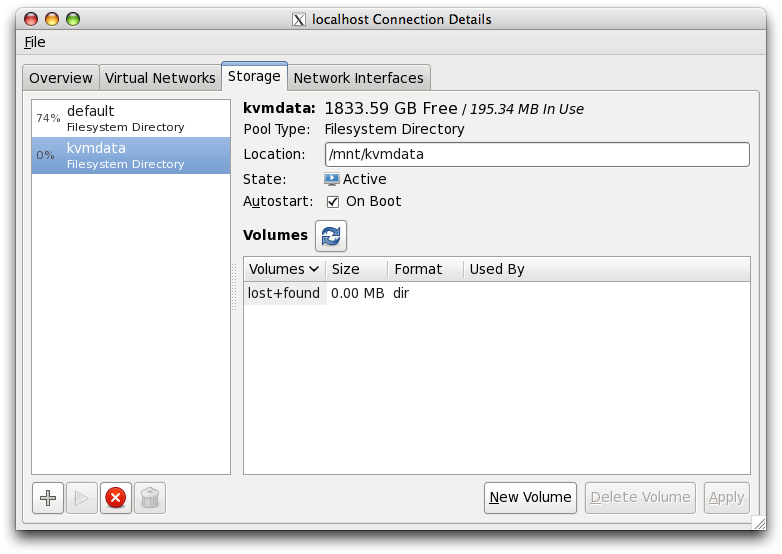Click the New Volume button
The height and width of the screenshot is (554, 782).
click(x=530, y=498)
